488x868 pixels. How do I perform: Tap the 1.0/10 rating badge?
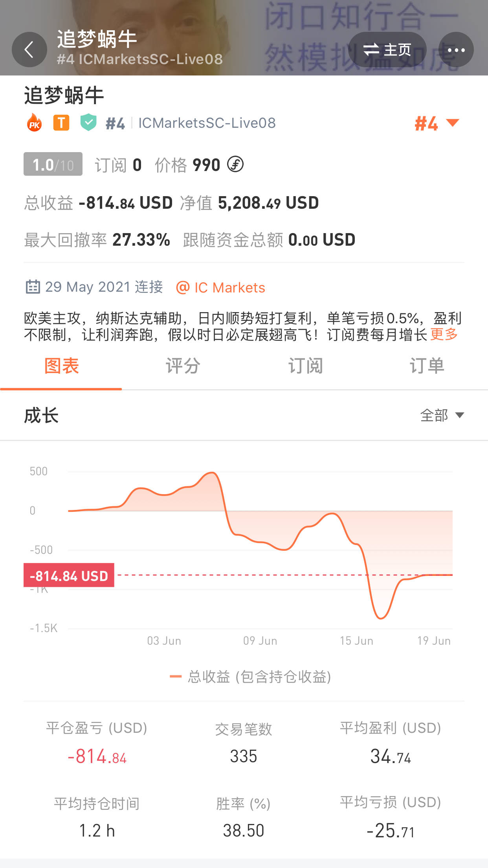click(x=53, y=164)
